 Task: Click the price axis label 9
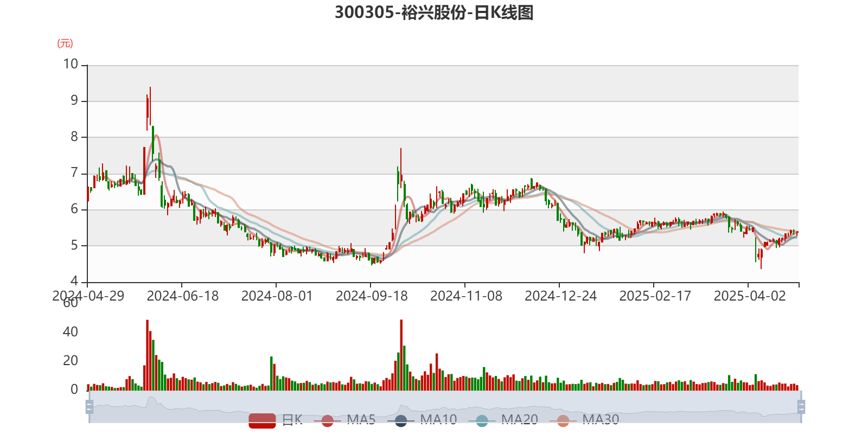(x=75, y=100)
